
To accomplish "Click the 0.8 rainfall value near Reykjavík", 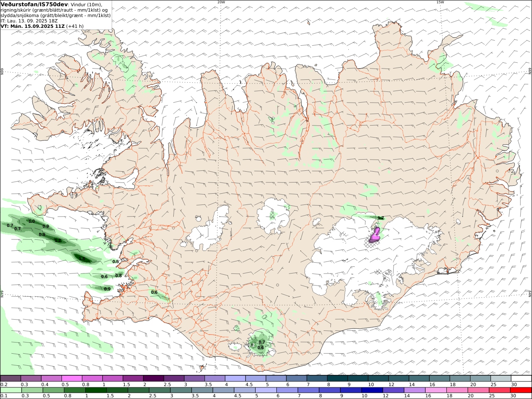I will pos(118,276).
